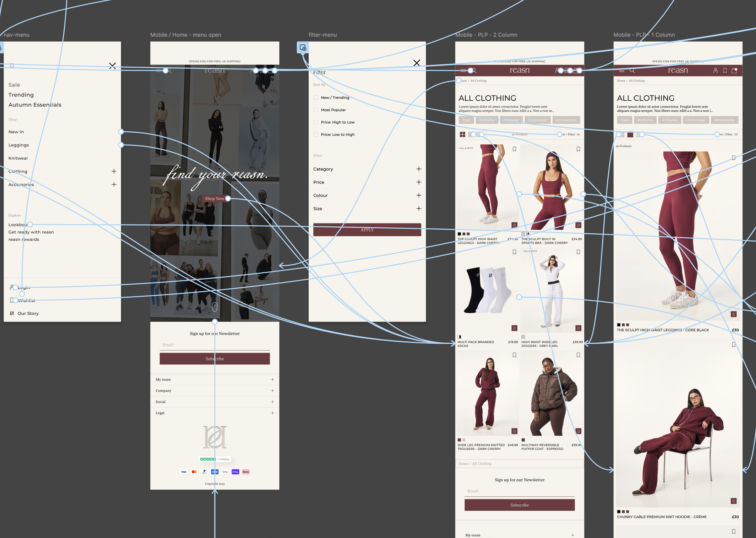This screenshot has width=756, height=538.
Task: Click shopping bag icon in 1 Column PLP header
Action: [x=734, y=70]
